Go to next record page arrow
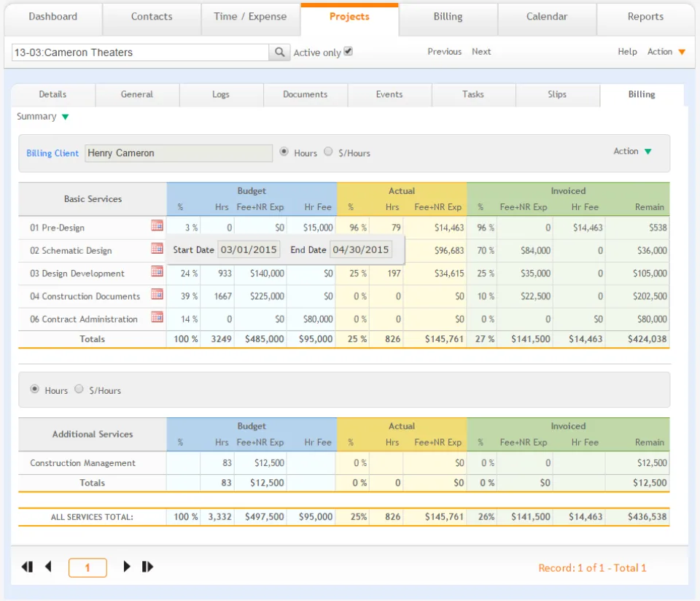Screen dimensions: 700x601 point(127,567)
